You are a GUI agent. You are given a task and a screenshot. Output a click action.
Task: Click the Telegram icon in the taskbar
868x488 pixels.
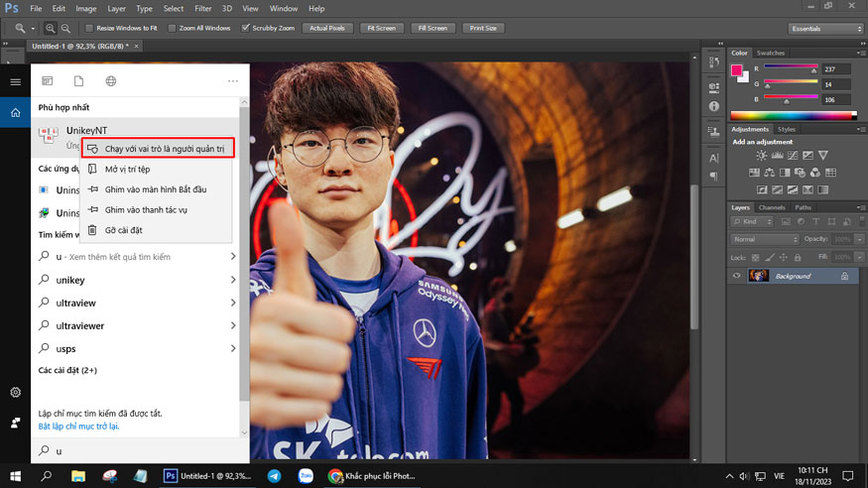[x=274, y=476]
